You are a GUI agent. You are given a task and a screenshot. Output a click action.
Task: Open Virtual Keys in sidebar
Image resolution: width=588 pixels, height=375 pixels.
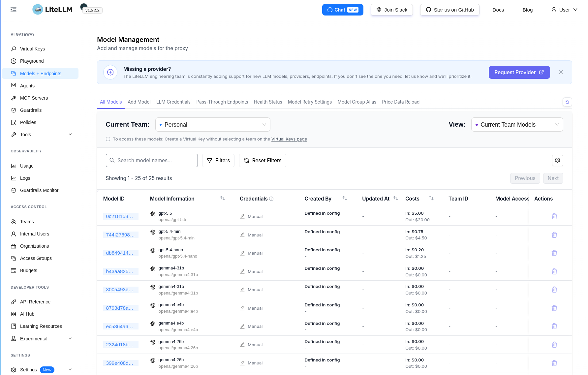[40, 49]
